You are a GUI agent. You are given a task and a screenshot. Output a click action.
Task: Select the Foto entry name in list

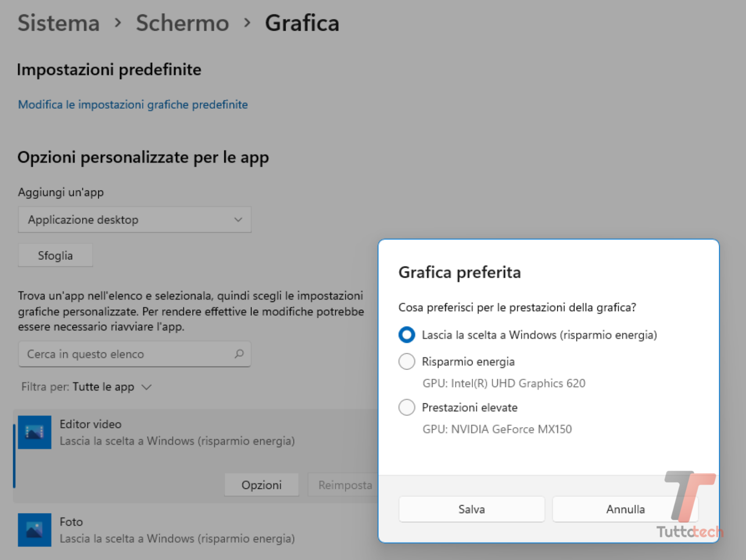pyautogui.click(x=71, y=522)
